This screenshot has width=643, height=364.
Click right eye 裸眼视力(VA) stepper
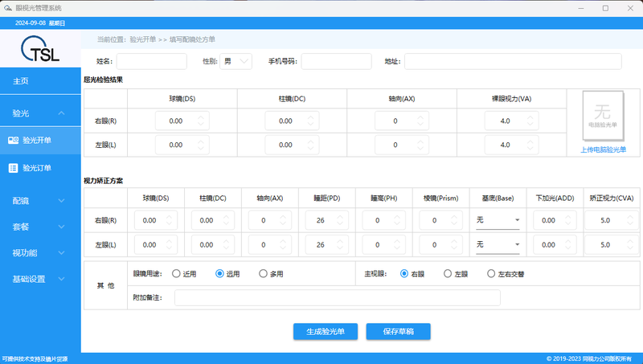pos(512,121)
